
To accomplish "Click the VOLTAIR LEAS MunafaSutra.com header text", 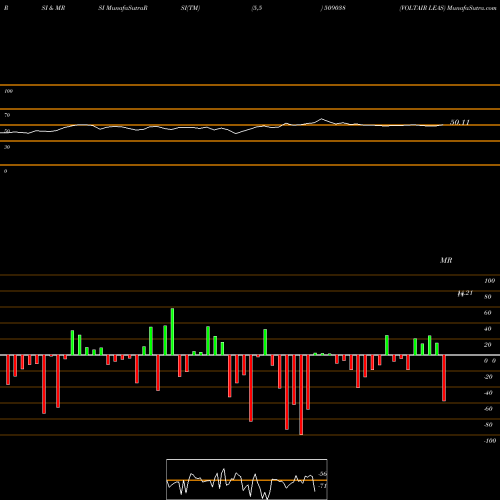I will tap(448, 8).
